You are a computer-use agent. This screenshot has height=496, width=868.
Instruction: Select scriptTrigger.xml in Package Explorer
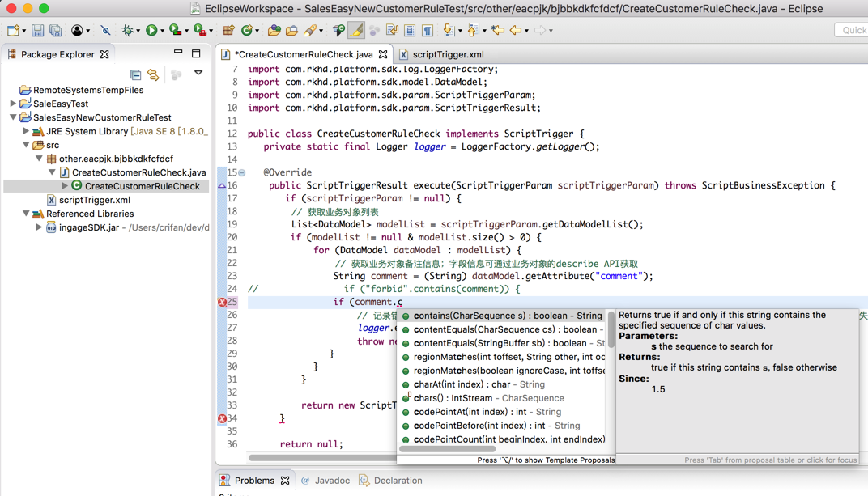[x=95, y=200]
